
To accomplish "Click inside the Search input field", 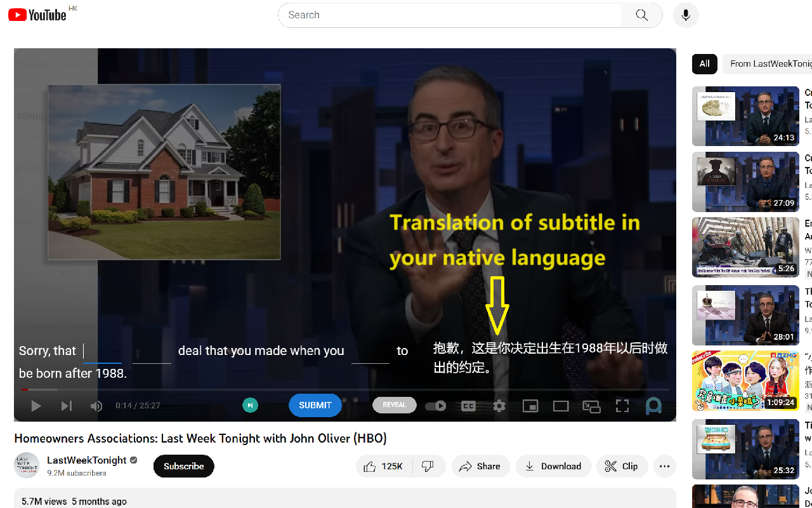I will click(x=450, y=15).
